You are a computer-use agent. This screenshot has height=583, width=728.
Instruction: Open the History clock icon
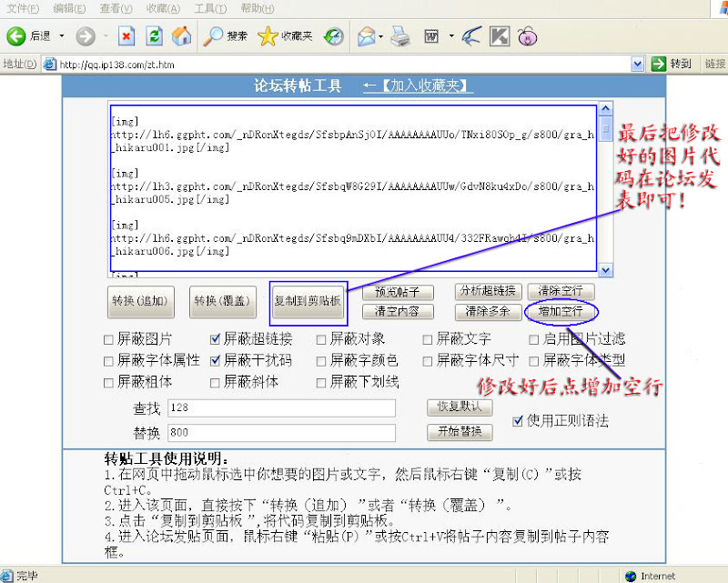point(334,36)
